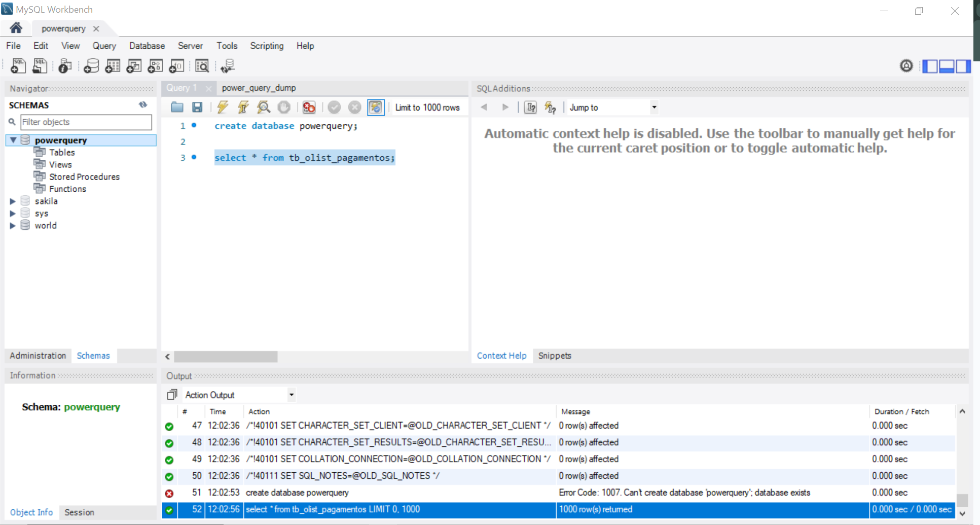Select output row 51 create database error
Image resolution: width=980 pixels, height=525 pixels.
[x=558, y=493]
